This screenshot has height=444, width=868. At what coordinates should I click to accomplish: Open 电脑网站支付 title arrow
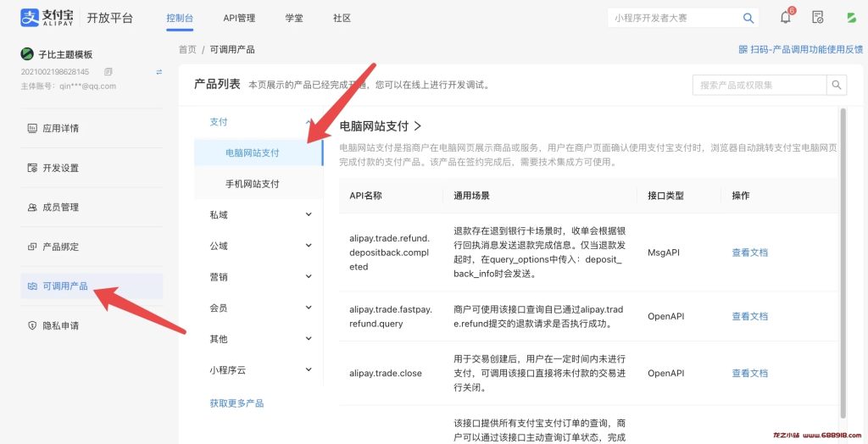pyautogui.click(x=417, y=126)
